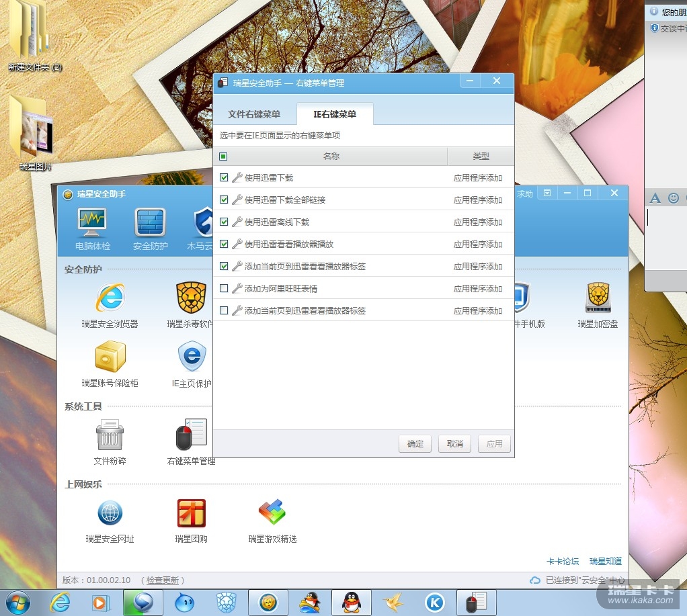Click chat window text input area
Image resolution: width=687 pixels, height=616 pixels.
click(x=667, y=238)
